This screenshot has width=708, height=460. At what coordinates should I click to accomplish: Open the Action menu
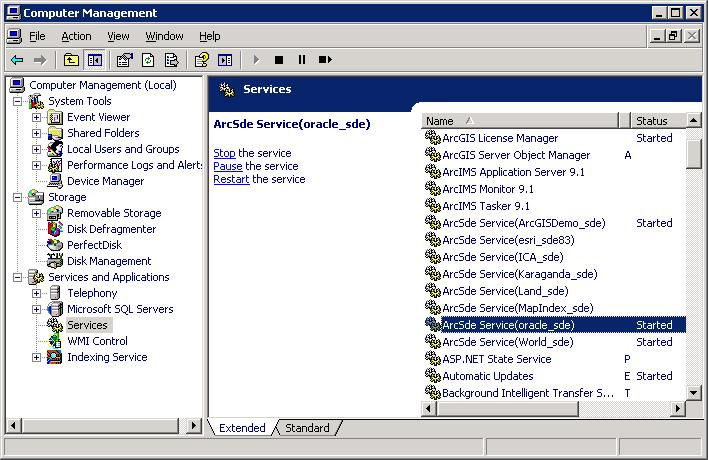pos(76,36)
